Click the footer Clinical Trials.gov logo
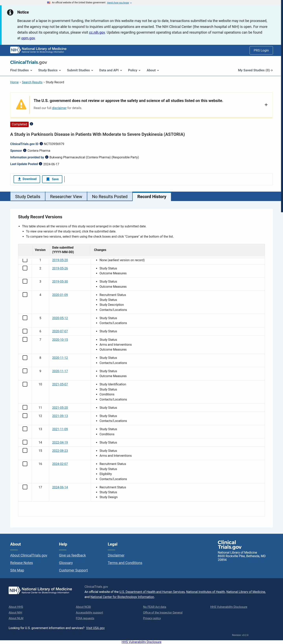The width and height of the screenshot is (283, 644). click(x=230, y=545)
